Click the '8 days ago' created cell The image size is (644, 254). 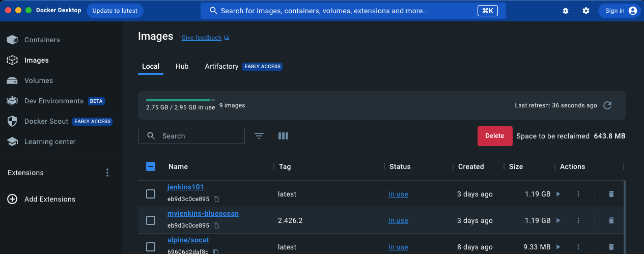tap(475, 247)
